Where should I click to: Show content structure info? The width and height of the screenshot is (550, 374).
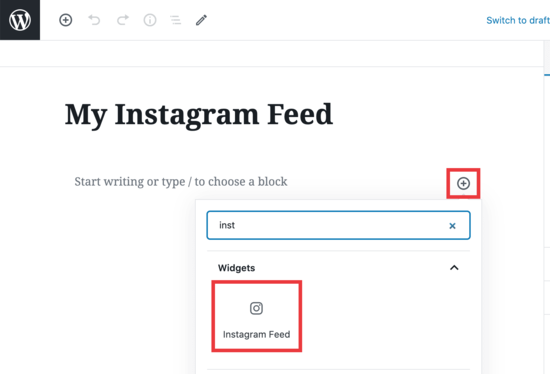pyautogui.click(x=150, y=20)
